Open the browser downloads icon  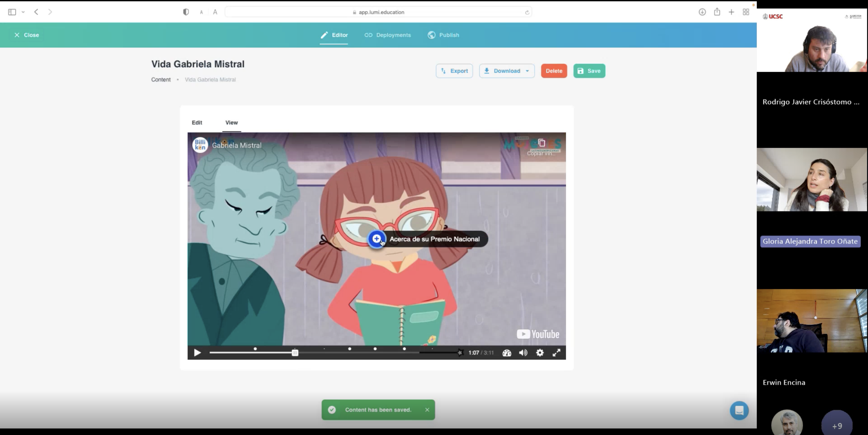702,12
